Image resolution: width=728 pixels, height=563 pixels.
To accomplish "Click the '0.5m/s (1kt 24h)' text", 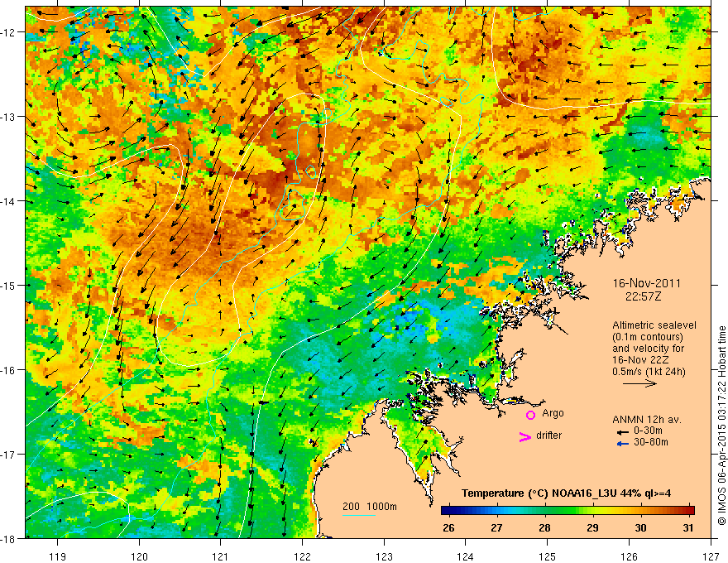I will (649, 371).
